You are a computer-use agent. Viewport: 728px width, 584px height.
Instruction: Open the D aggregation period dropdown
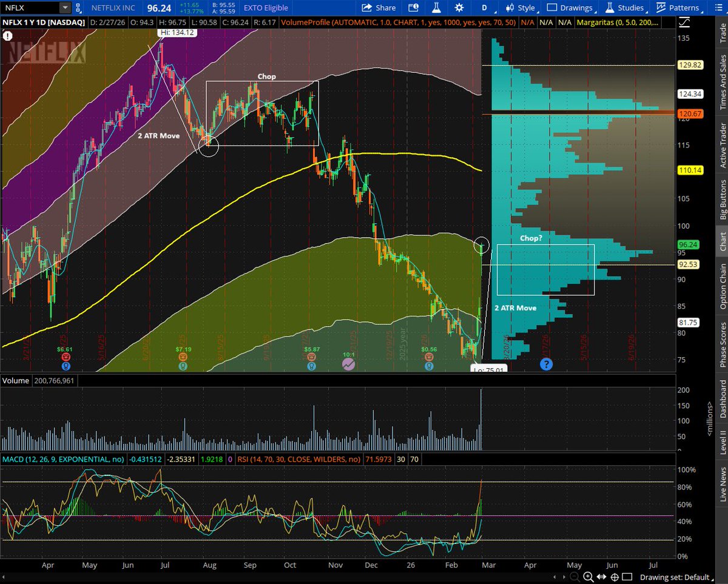tap(484, 8)
